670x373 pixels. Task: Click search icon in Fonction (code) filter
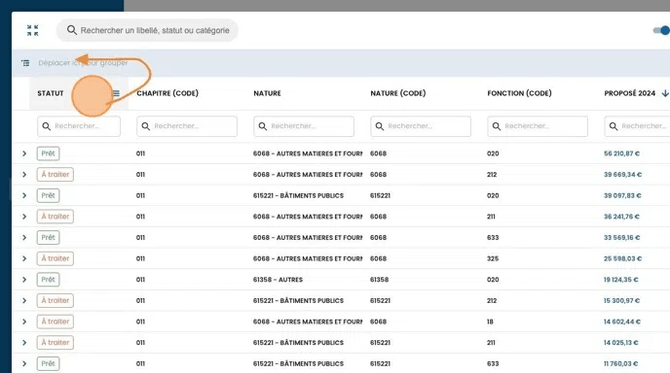click(x=497, y=126)
